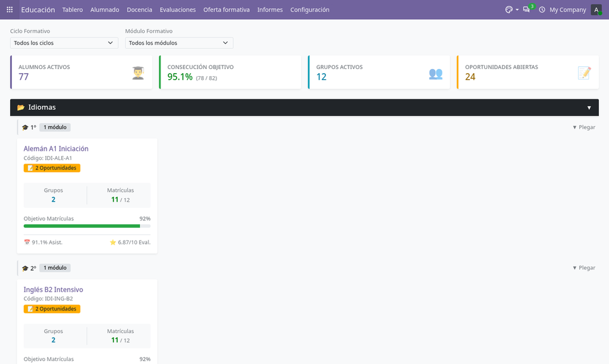609x364 pixels.
Task: Click the Alemán A1 Objetivo Matrículas progress bar
Action: (87, 225)
